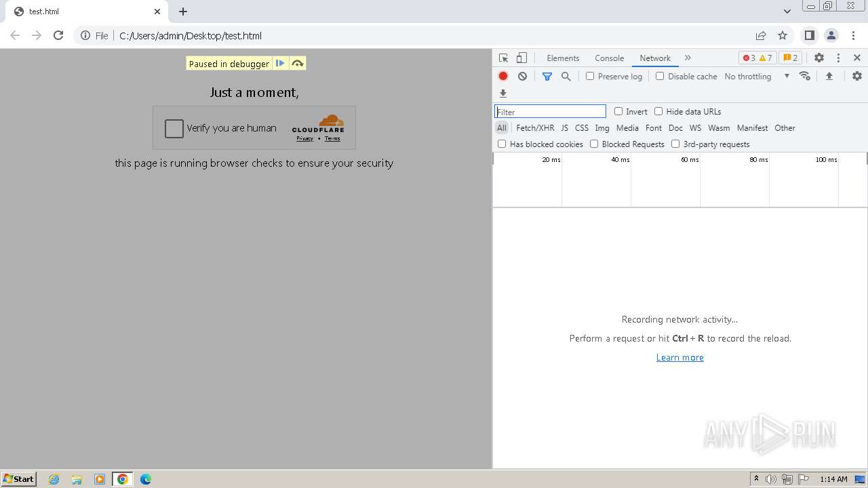Close the test.html tab

pyautogui.click(x=157, y=12)
